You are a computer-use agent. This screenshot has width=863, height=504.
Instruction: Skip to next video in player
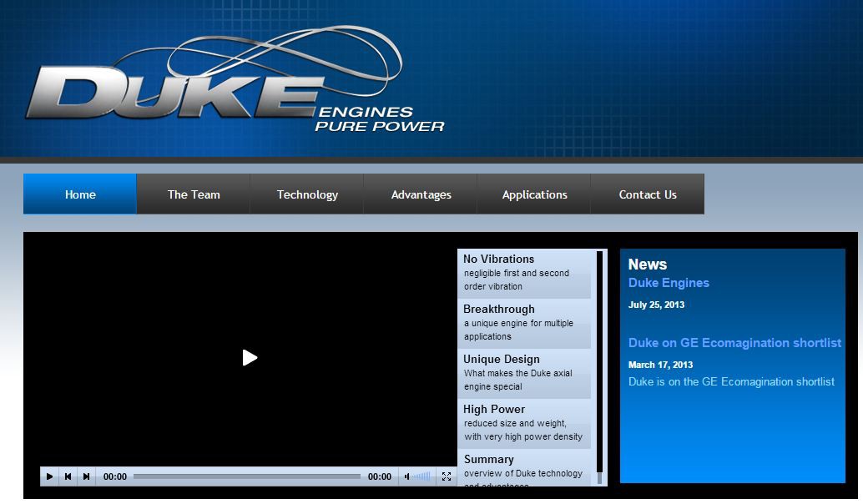(x=86, y=476)
